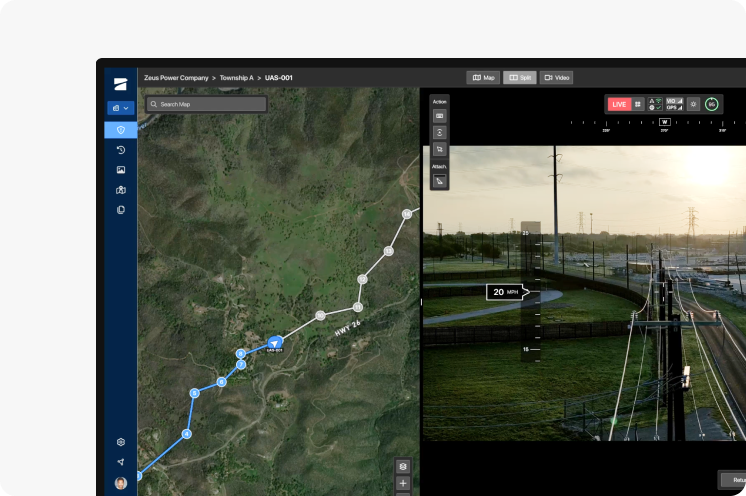Click the split pane divider handle
The height and width of the screenshot is (496, 746).
pyautogui.click(x=422, y=302)
